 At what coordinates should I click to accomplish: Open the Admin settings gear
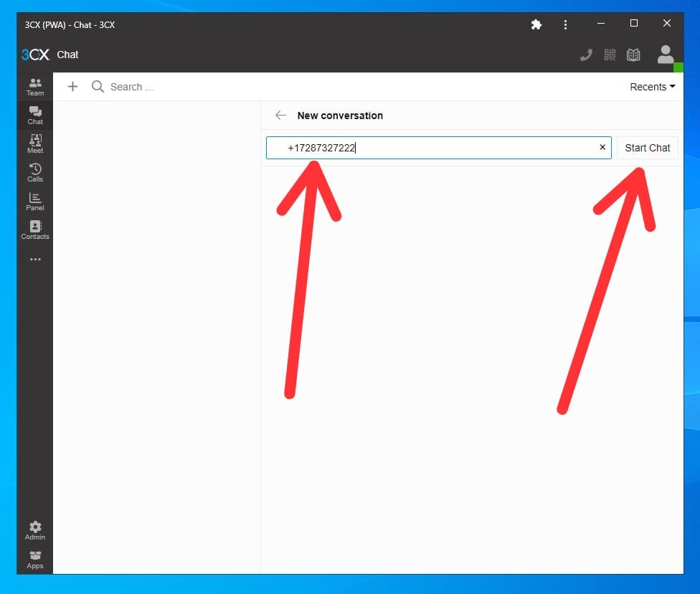coord(35,530)
